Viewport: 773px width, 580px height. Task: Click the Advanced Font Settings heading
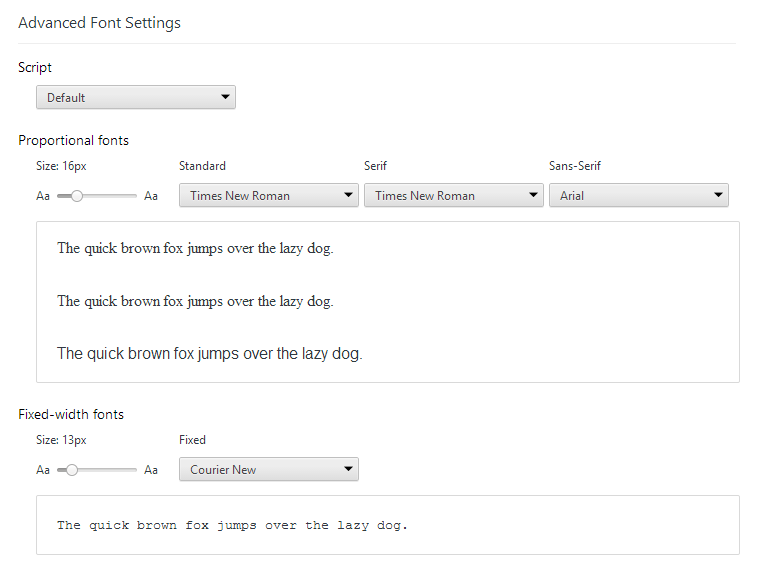pos(99,23)
